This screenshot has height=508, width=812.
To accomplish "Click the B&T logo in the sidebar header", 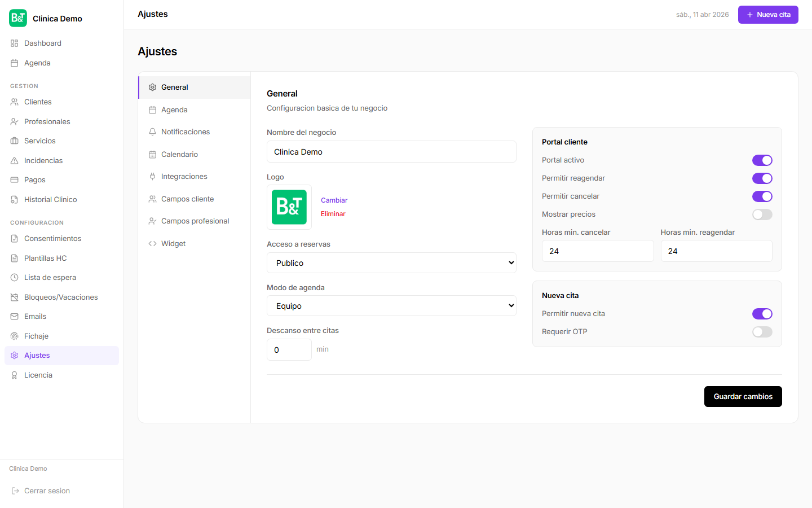I will pyautogui.click(x=18, y=18).
